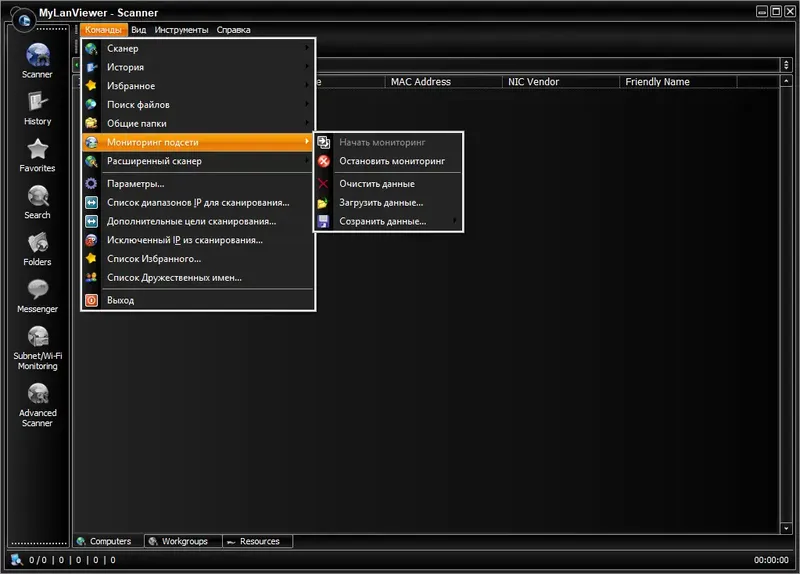Open the Инструменты menu
This screenshot has width=800, height=574.
181,30
